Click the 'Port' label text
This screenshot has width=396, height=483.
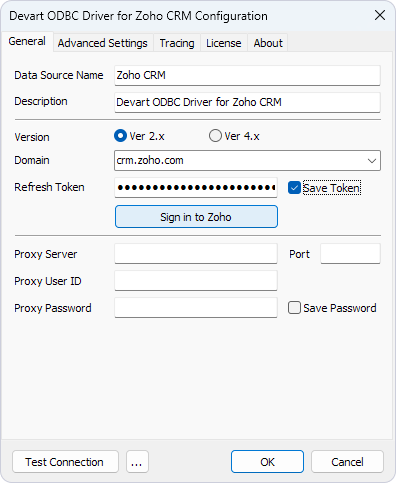[299, 254]
